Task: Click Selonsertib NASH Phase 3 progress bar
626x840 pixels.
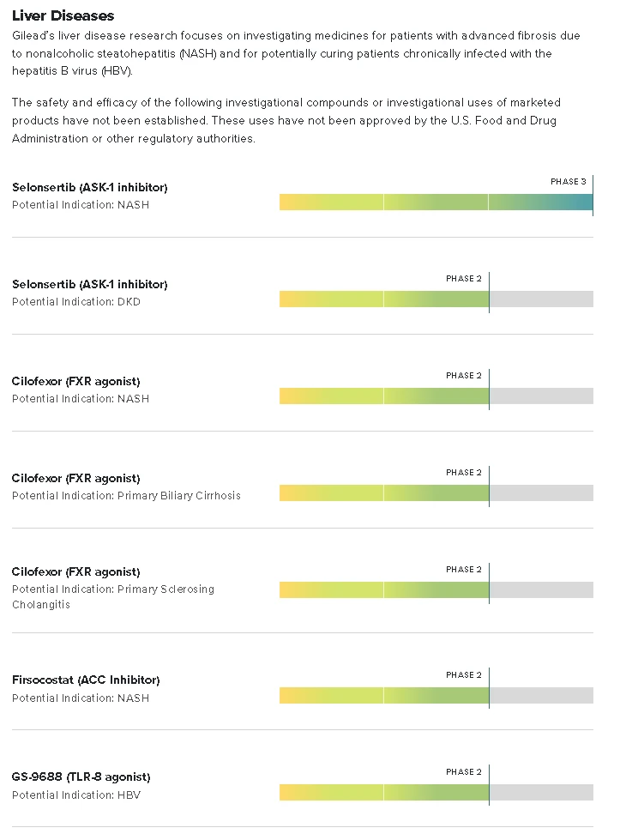Action: tap(436, 202)
